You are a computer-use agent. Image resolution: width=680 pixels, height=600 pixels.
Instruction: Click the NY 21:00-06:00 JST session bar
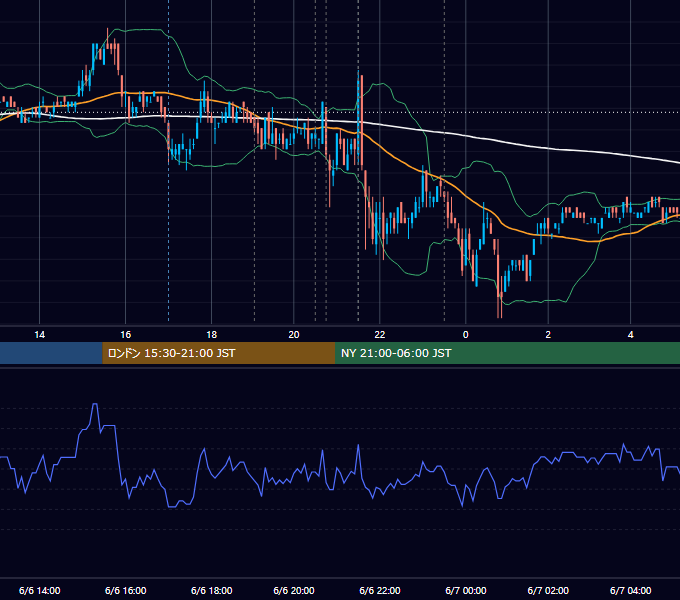click(x=507, y=353)
